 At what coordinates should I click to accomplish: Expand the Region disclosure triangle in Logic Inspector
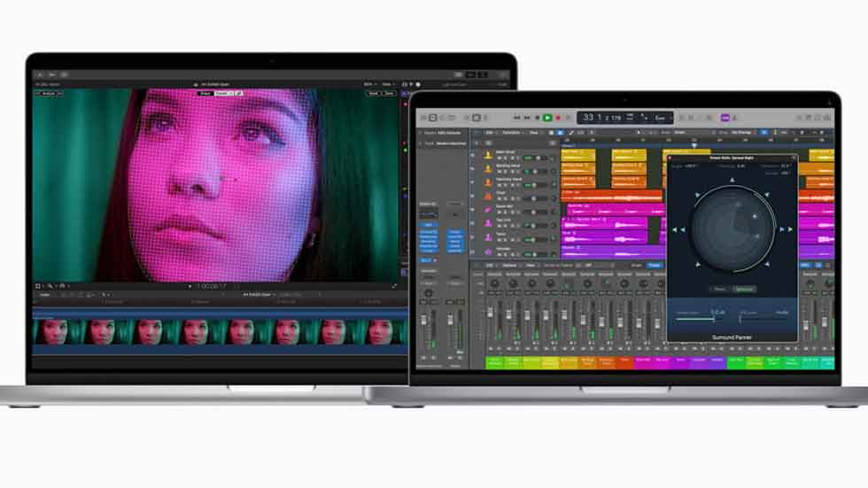pos(420,133)
